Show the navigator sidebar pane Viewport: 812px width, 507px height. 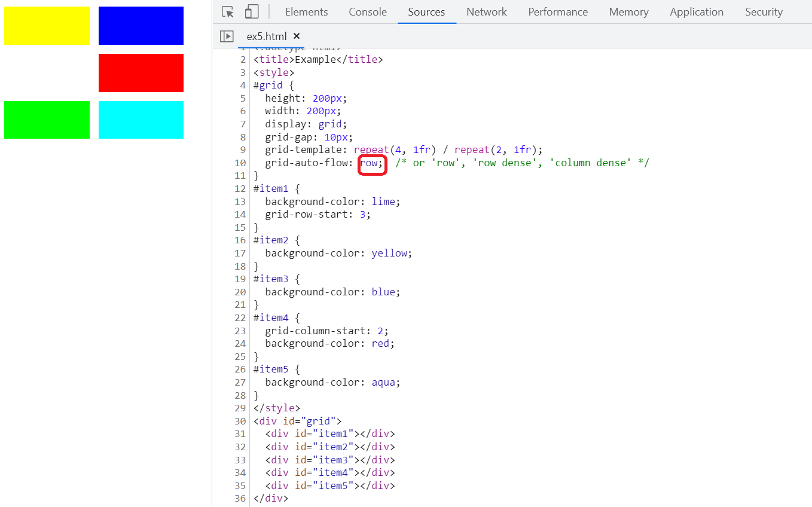227,36
